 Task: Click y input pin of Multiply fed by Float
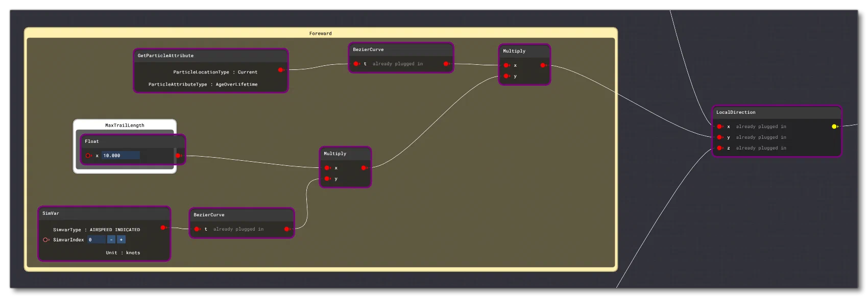point(327,179)
